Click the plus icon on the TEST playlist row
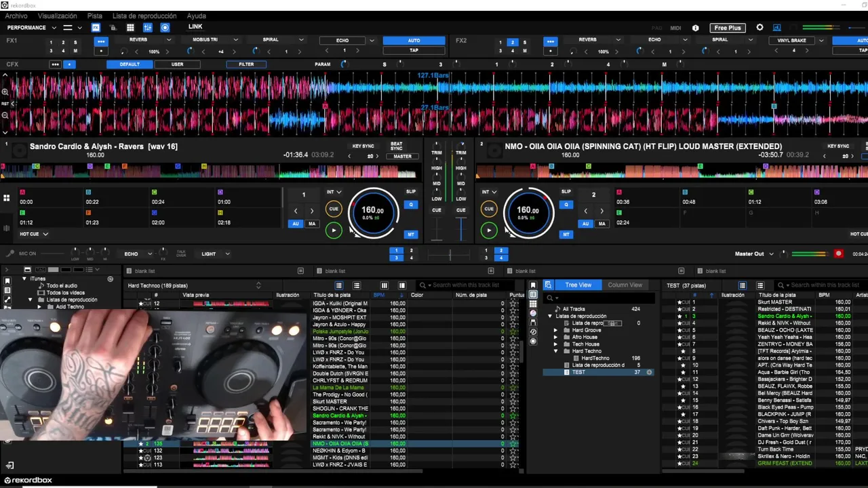Viewport: 868px width, 488px height. tap(649, 372)
